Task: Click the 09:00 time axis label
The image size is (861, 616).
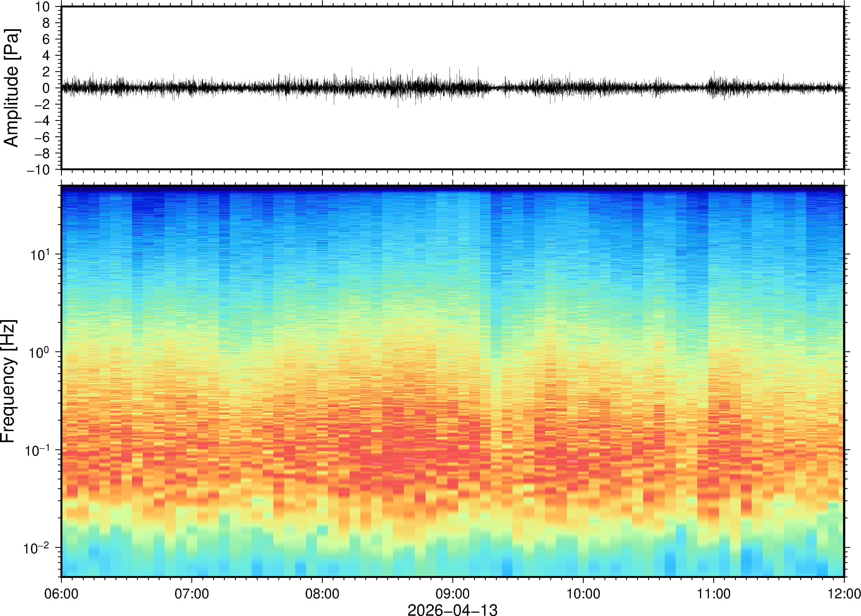Action: click(x=452, y=593)
